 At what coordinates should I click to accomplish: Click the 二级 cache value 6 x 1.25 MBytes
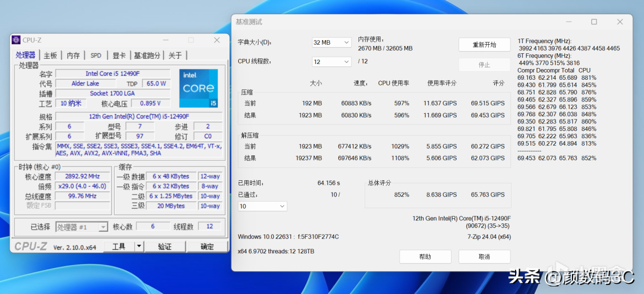tap(171, 196)
